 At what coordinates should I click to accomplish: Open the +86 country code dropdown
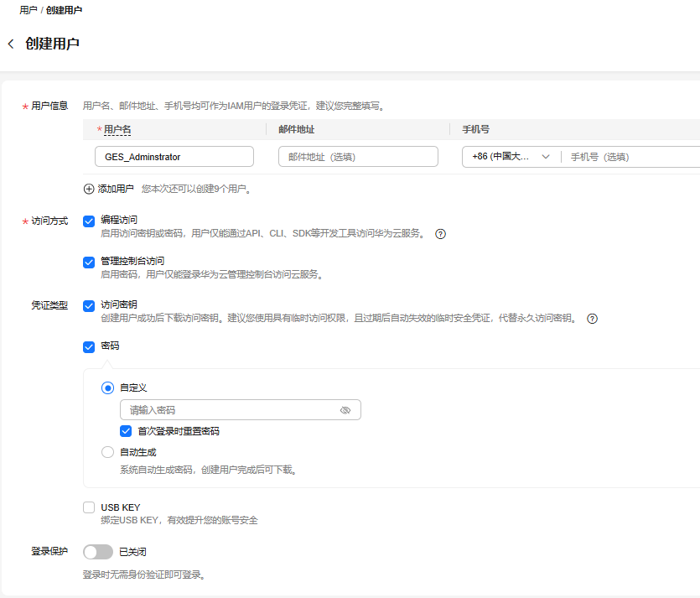pyautogui.click(x=511, y=157)
